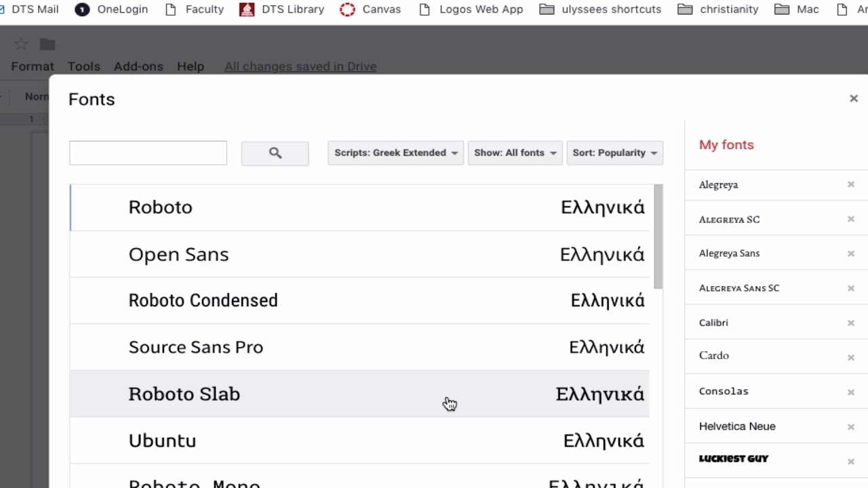868x488 pixels.
Task: Remove Helvetica Neue from My fonts
Action: point(850,427)
